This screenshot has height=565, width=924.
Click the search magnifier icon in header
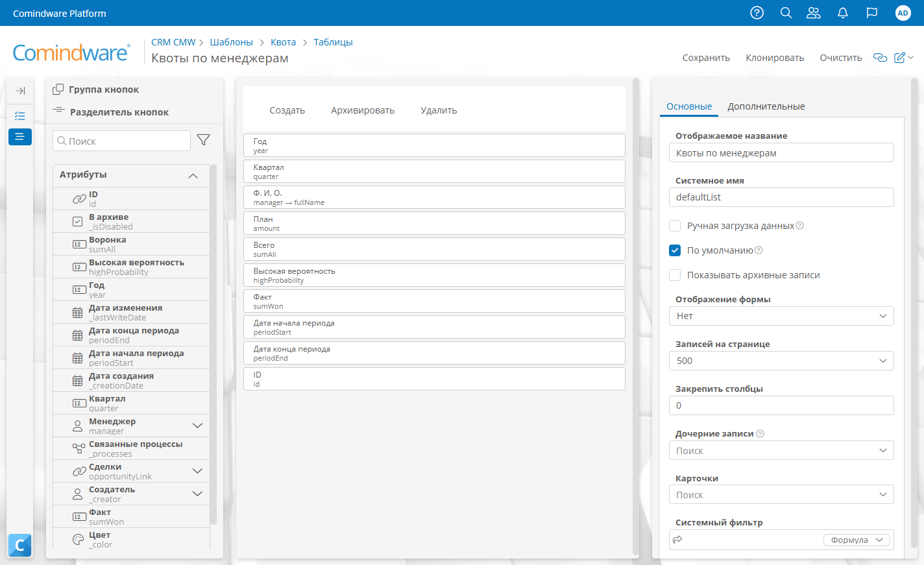pyautogui.click(x=786, y=13)
